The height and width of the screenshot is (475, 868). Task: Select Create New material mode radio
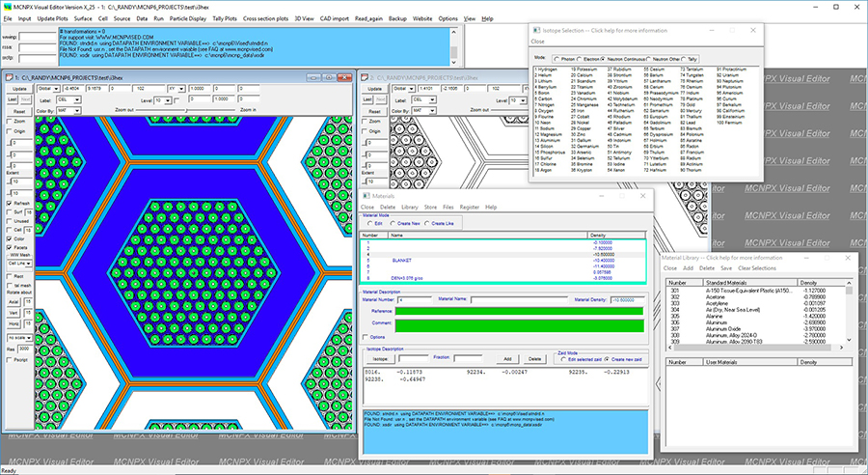coord(393,223)
